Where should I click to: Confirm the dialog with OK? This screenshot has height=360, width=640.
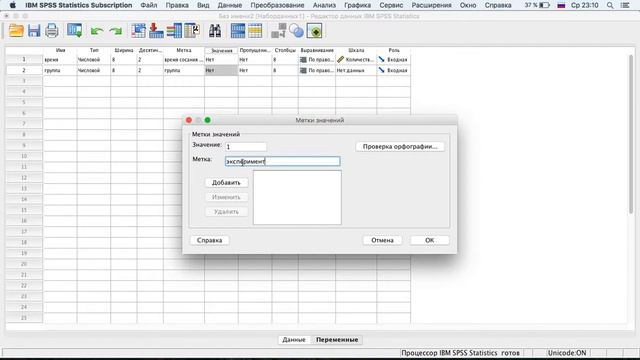tap(429, 240)
